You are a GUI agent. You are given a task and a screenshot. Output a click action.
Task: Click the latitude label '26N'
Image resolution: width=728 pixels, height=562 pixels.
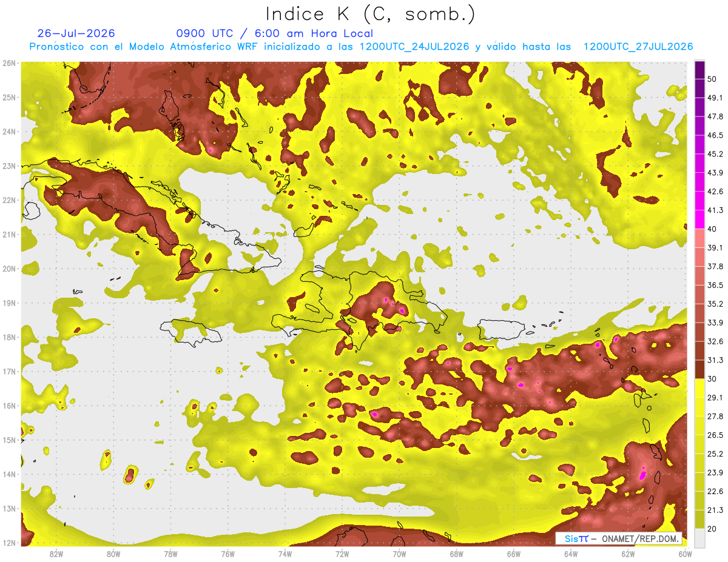tap(8, 63)
